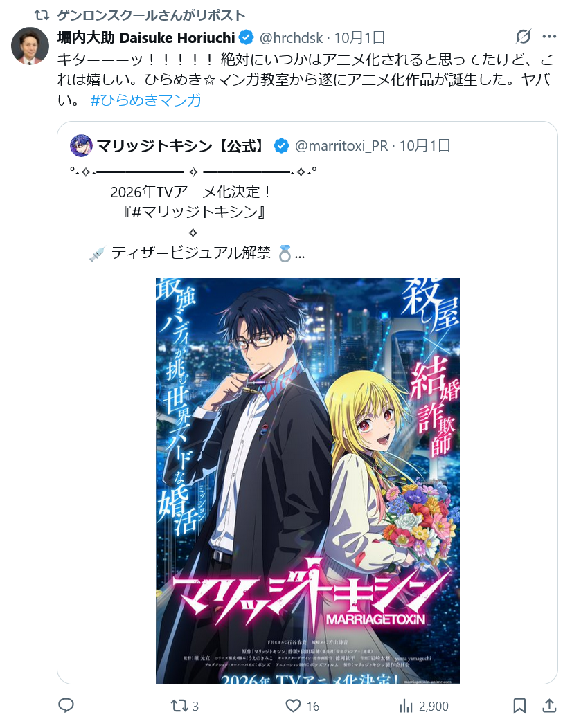Click the Grok explain icon beside menu

click(524, 37)
